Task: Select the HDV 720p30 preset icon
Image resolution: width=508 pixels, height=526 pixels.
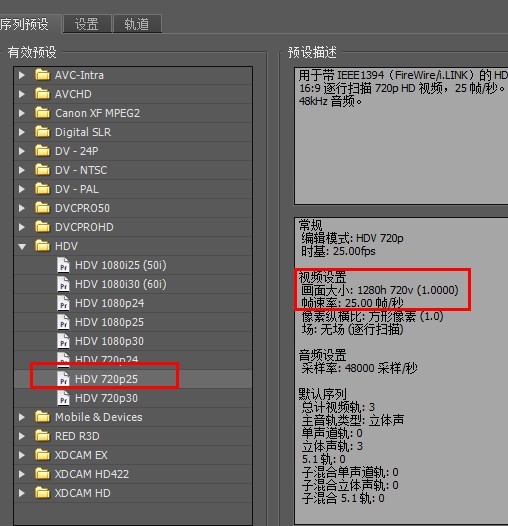Action: 63,398
